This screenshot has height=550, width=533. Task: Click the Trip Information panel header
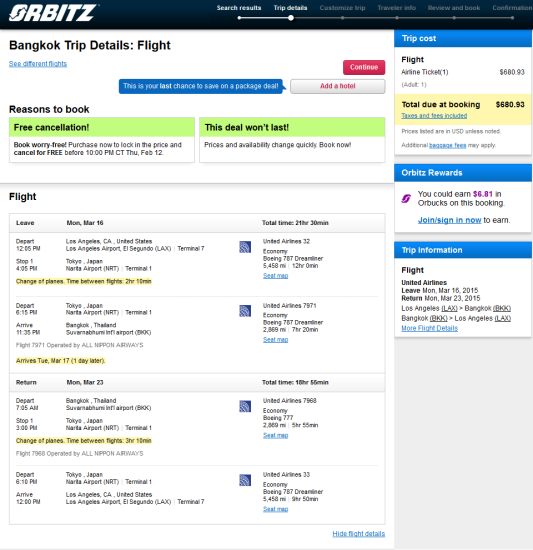pos(463,250)
